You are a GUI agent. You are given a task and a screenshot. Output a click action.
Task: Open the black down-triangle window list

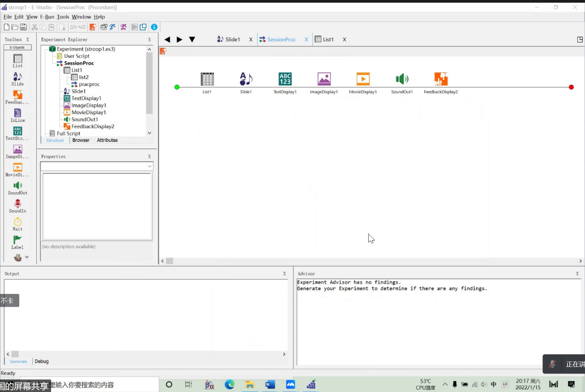pos(192,39)
